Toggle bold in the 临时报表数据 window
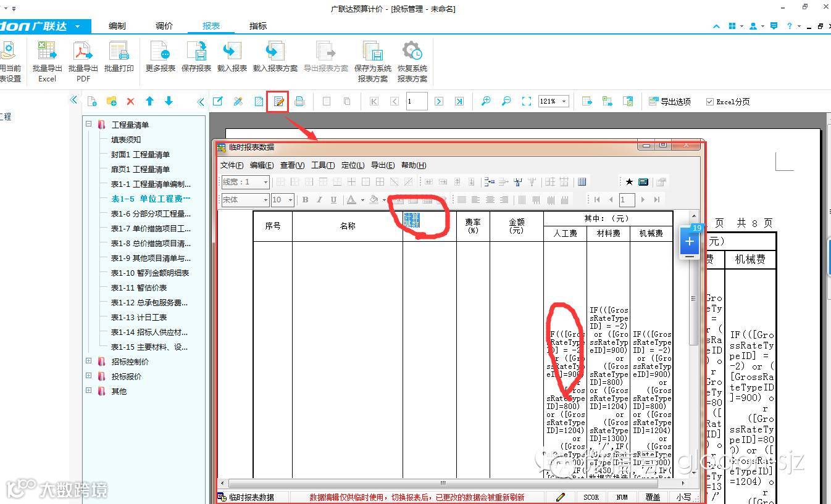Image resolution: width=831 pixels, height=504 pixels. [x=305, y=200]
